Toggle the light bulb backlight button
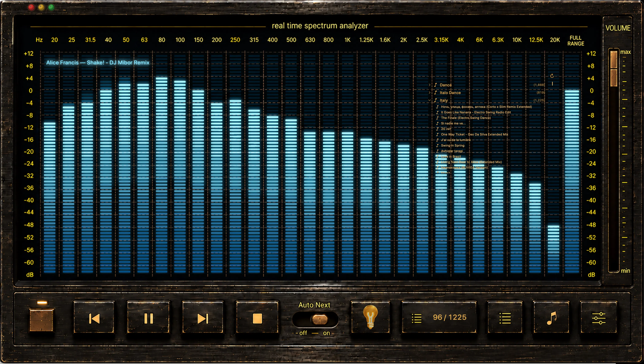 (x=370, y=318)
